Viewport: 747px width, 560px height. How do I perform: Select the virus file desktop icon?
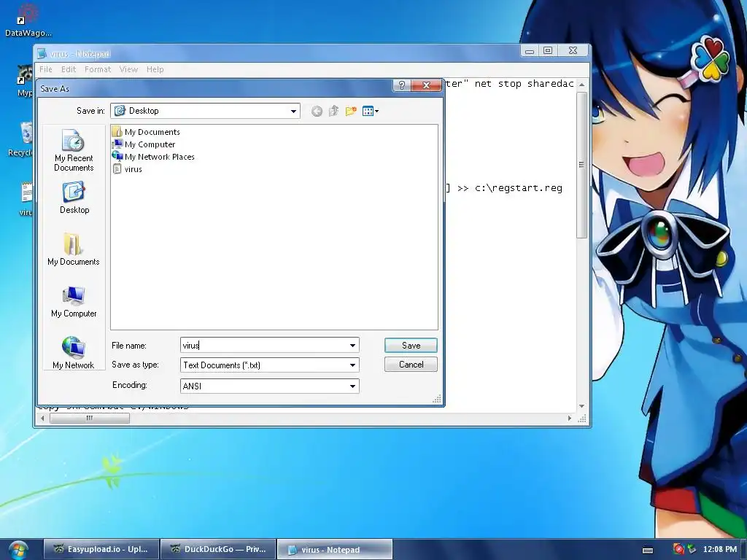pyautogui.click(x=25, y=198)
